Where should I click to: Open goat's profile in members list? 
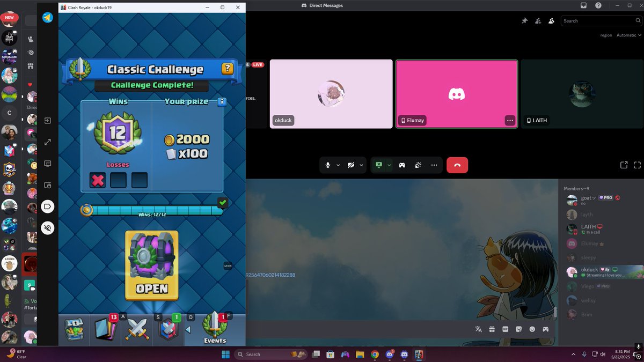[601, 200]
